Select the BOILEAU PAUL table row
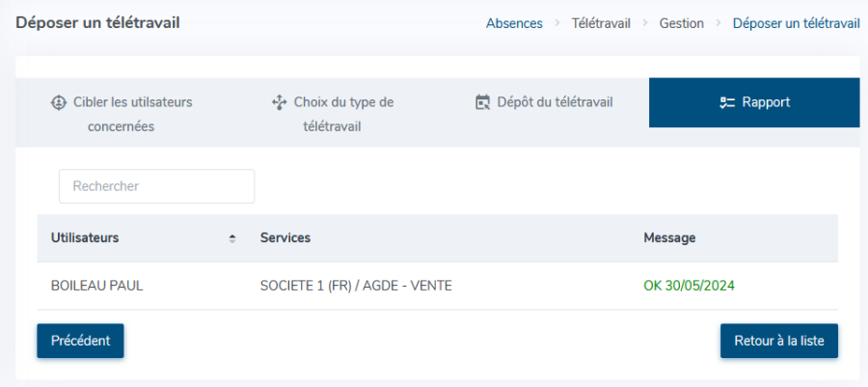The height and width of the screenshot is (387, 868). 437,286
